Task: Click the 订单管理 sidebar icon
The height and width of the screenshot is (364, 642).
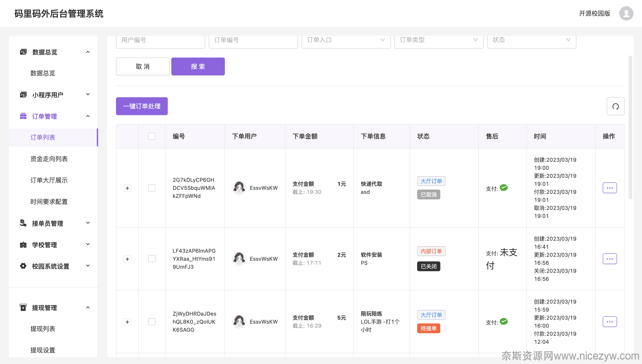Action: coord(23,116)
